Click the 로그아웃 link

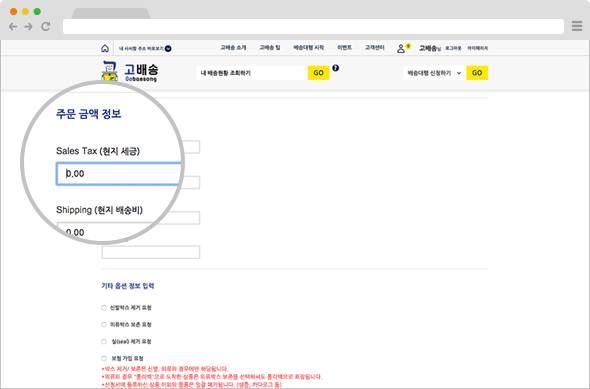click(453, 49)
